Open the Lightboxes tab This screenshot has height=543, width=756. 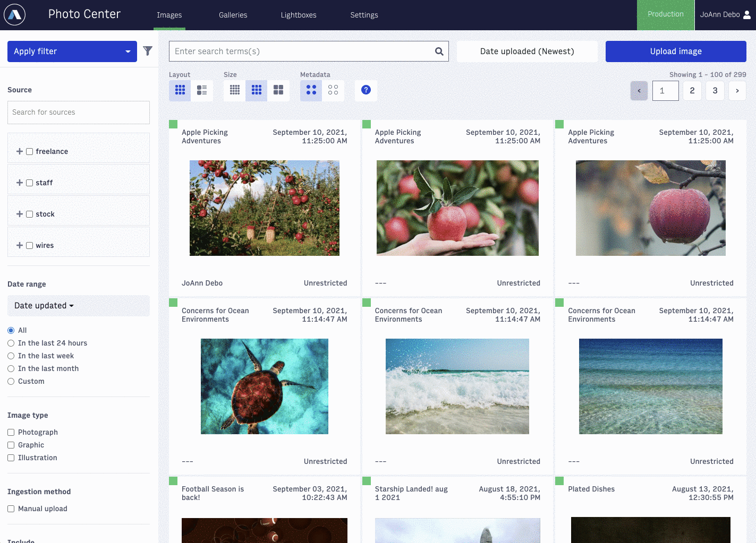click(x=299, y=15)
